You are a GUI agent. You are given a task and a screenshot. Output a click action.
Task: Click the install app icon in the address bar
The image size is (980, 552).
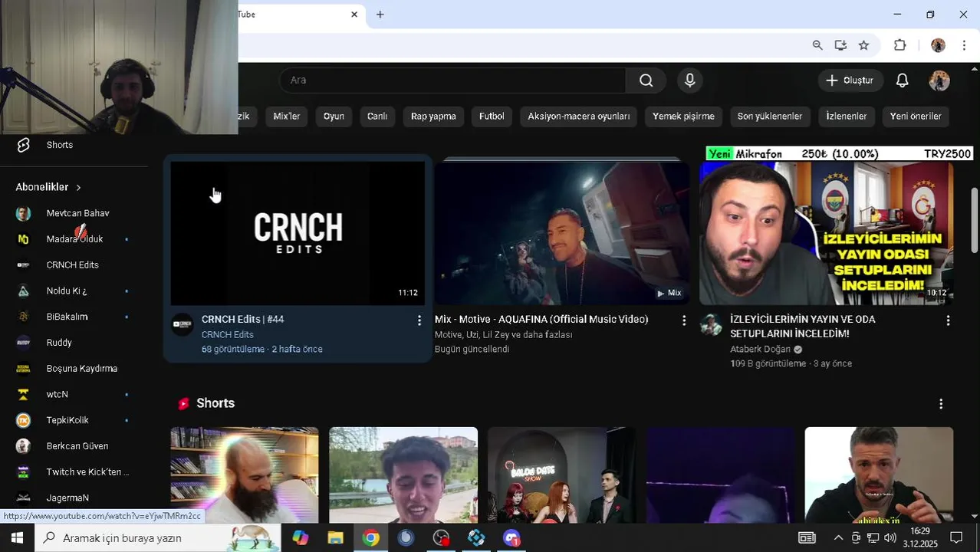point(840,45)
